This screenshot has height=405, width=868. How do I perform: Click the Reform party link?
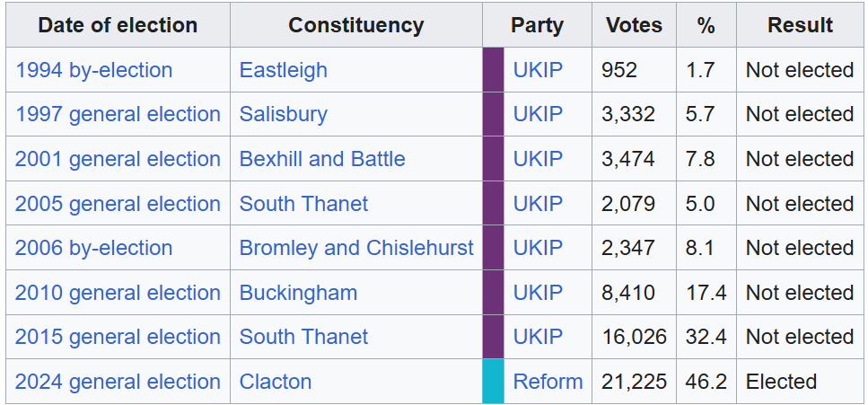(548, 382)
